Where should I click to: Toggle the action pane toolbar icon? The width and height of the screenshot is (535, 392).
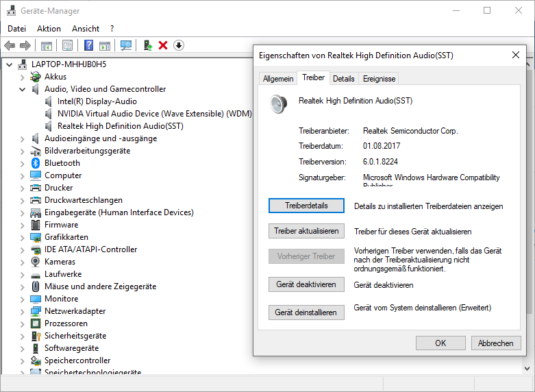105,45
